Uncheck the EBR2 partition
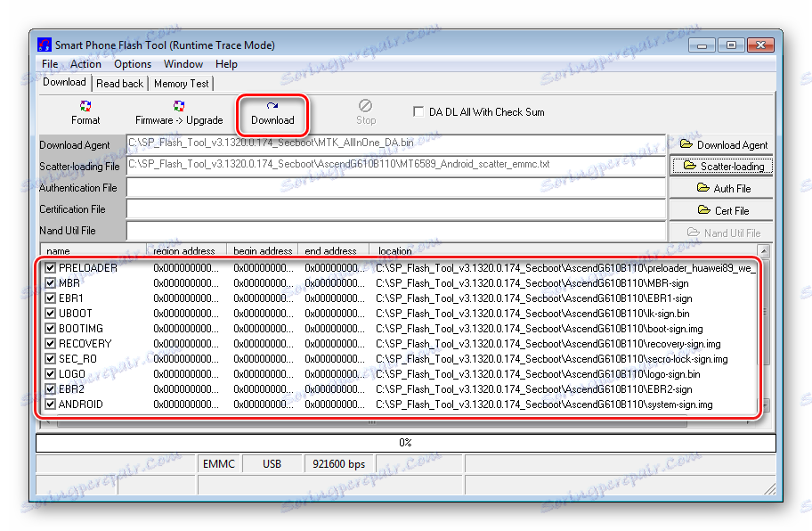This screenshot has height=531, width=812. pyautogui.click(x=50, y=389)
